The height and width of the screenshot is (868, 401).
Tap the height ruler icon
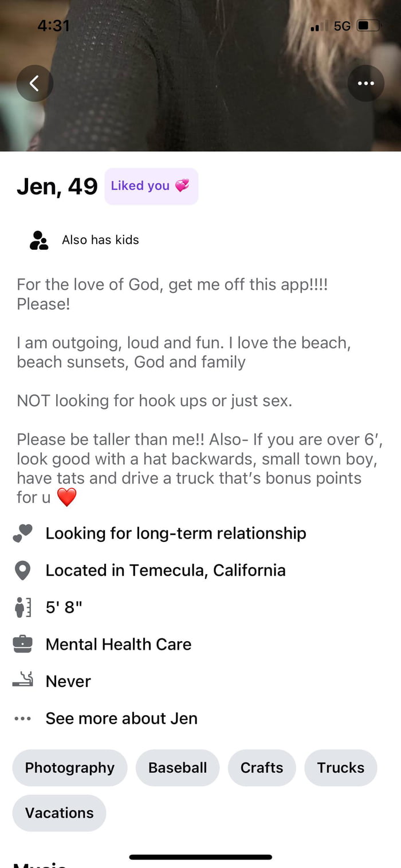[x=22, y=607]
